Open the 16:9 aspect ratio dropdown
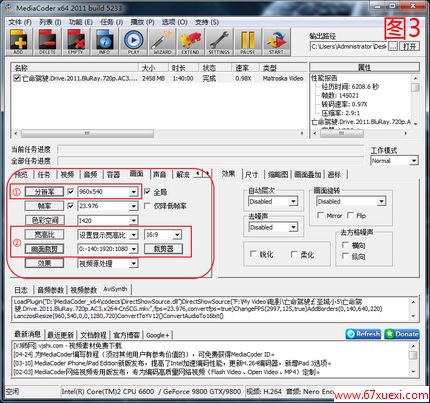This screenshot has height=403, width=430. [177, 235]
